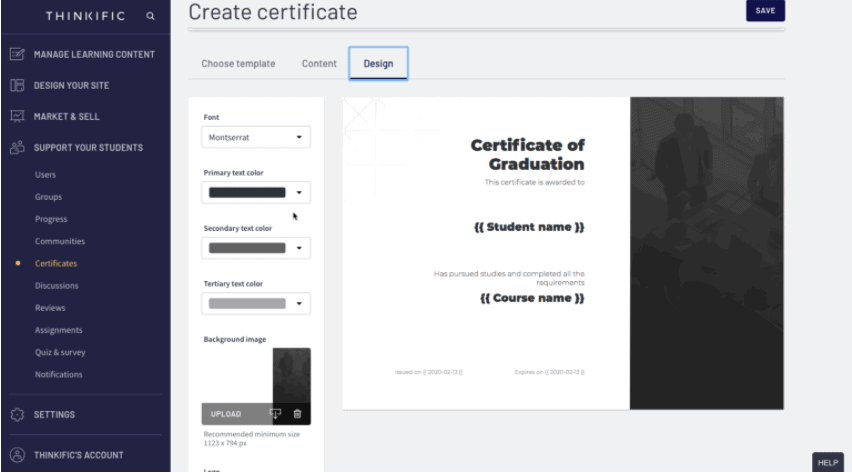The width and height of the screenshot is (852, 473).
Task: Click the 'Issued on' date text
Action: tap(429, 372)
